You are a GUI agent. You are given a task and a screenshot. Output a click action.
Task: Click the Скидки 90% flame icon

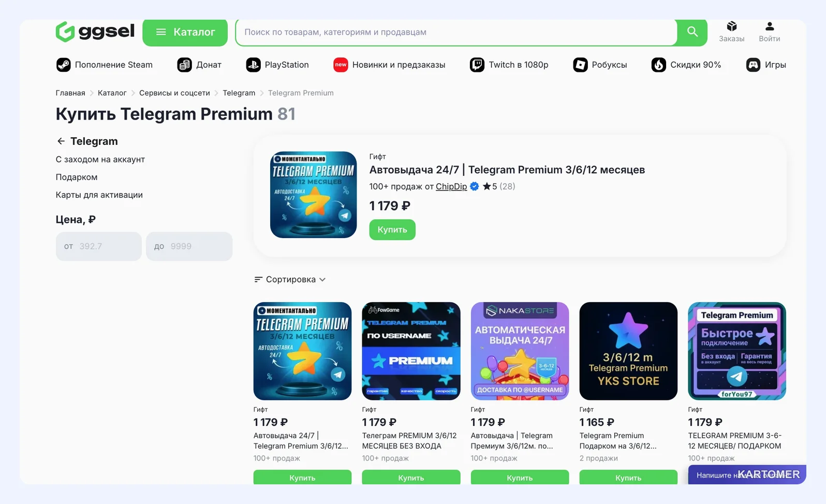[658, 65]
